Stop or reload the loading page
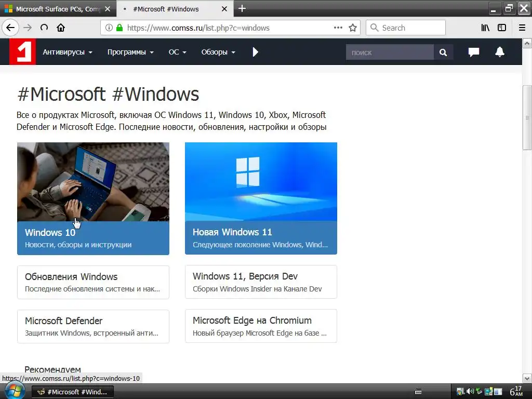Screen dimensions: 532x399 [44, 28]
